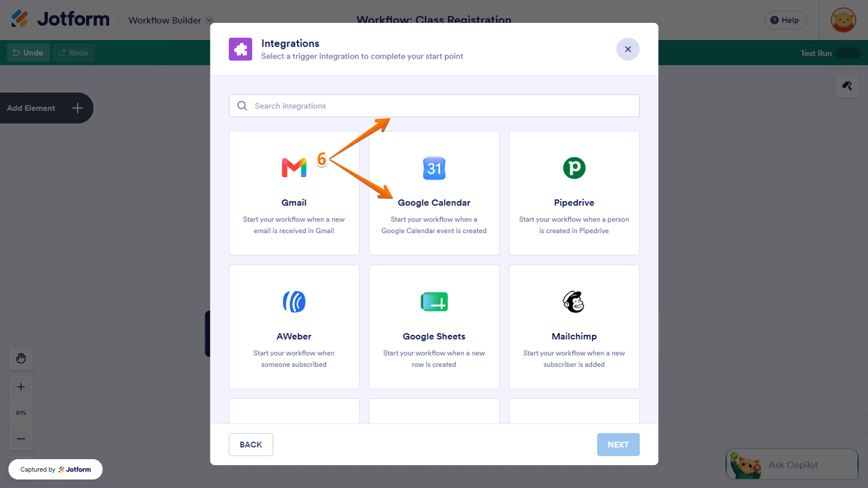The width and height of the screenshot is (868, 488).
Task: Click 'Google Calendar event is created' description
Action: (434, 231)
